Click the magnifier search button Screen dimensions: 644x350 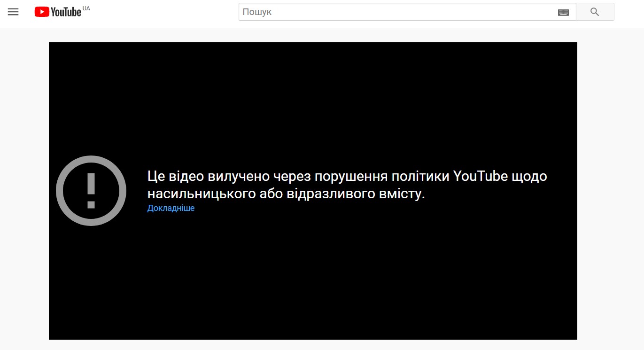595,12
